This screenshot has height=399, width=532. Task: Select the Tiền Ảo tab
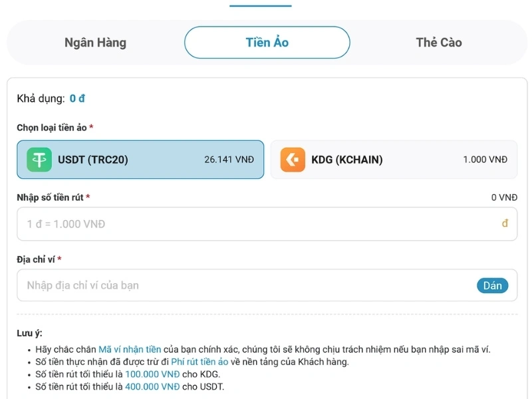point(265,42)
